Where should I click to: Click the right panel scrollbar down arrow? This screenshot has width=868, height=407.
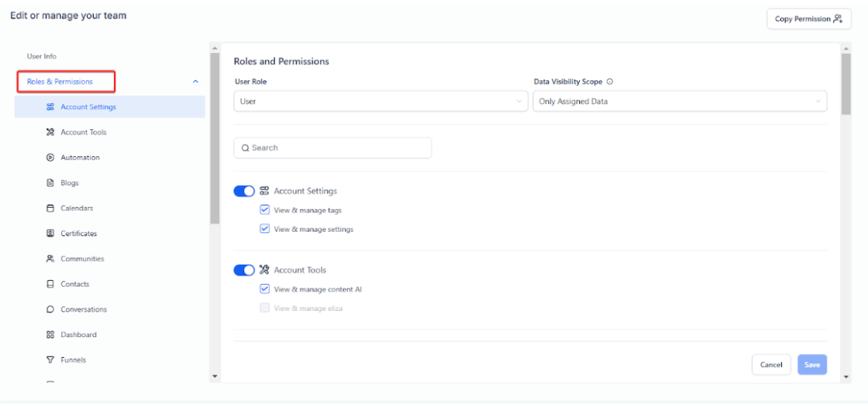846,376
